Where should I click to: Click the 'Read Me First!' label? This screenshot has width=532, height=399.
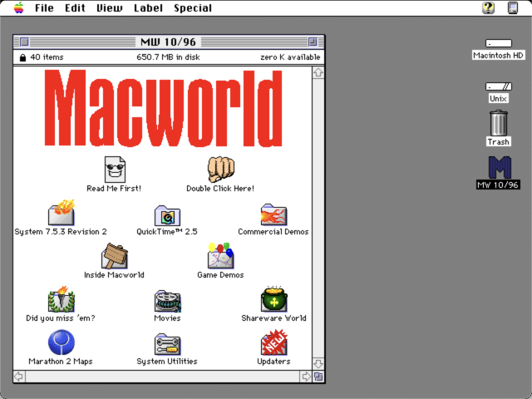pos(114,189)
